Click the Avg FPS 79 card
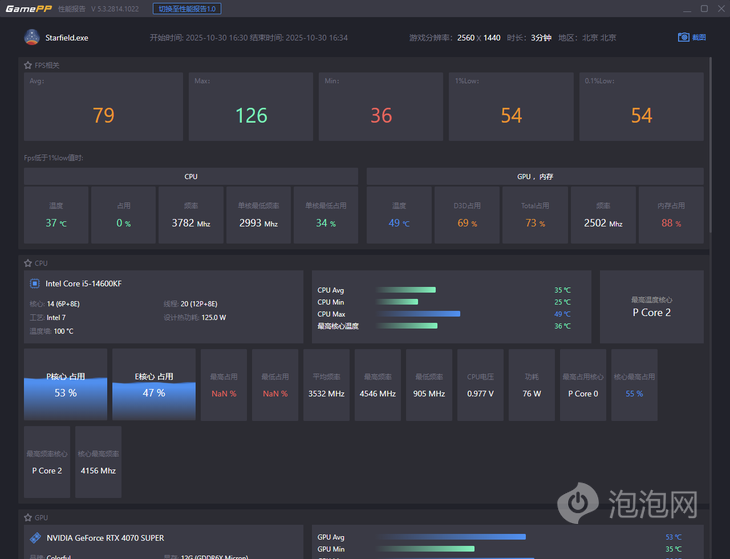Viewport: 730px width, 559px height. pos(103,107)
